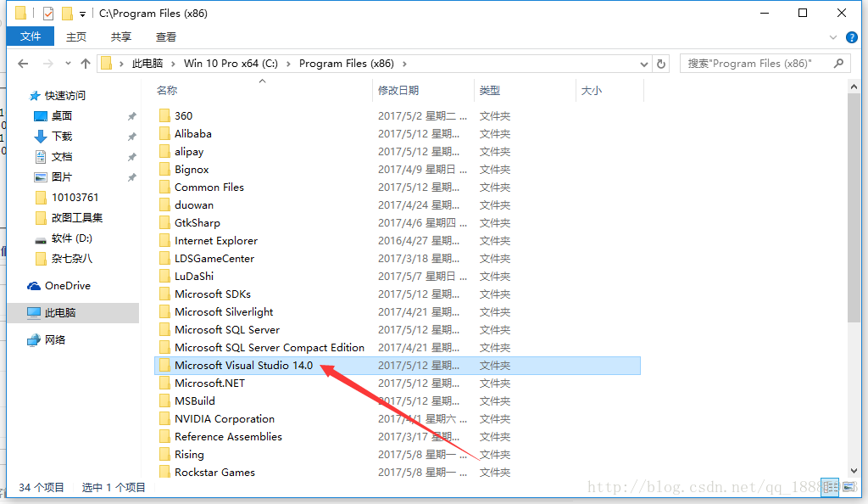868x504 pixels.
Task: Switch to the 共享 ribbon tab
Action: point(120,37)
